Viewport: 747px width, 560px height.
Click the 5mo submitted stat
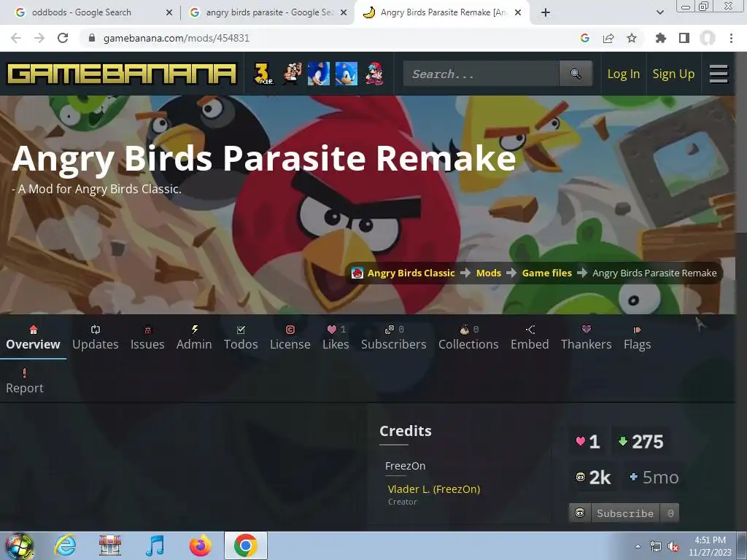[654, 477]
